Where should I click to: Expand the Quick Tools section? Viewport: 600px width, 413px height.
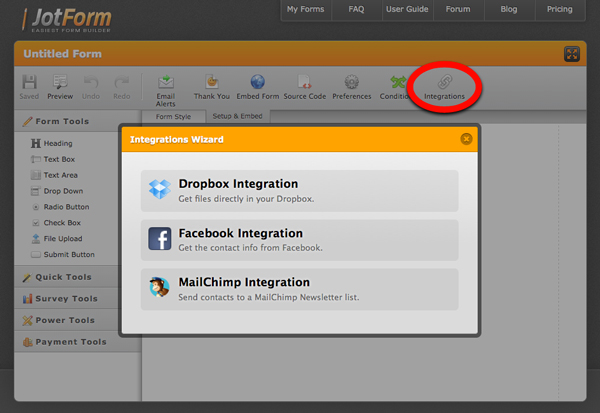click(x=68, y=277)
